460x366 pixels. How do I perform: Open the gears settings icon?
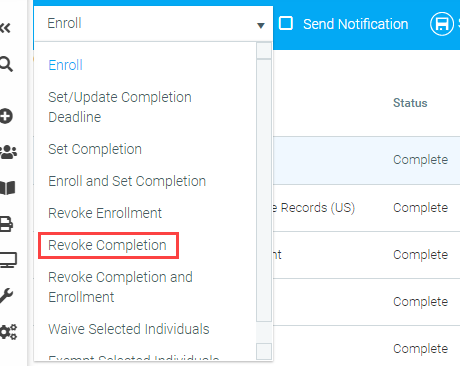click(x=8, y=332)
